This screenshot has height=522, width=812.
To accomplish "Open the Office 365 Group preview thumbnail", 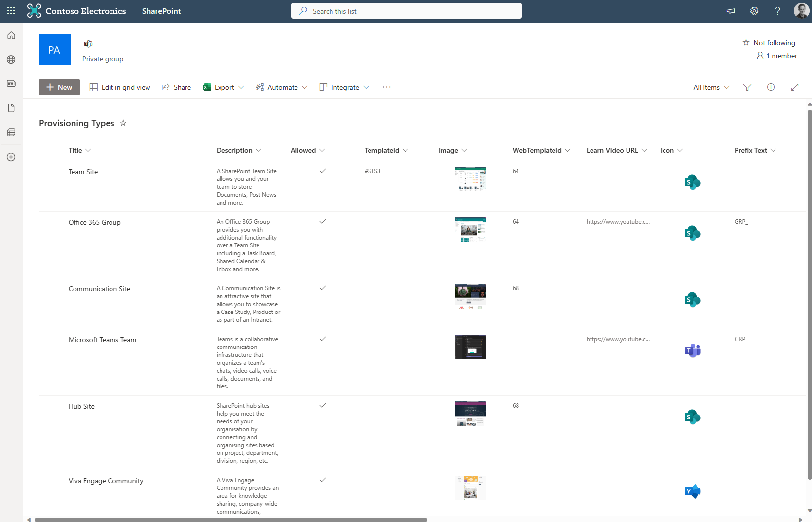I will pos(471,230).
